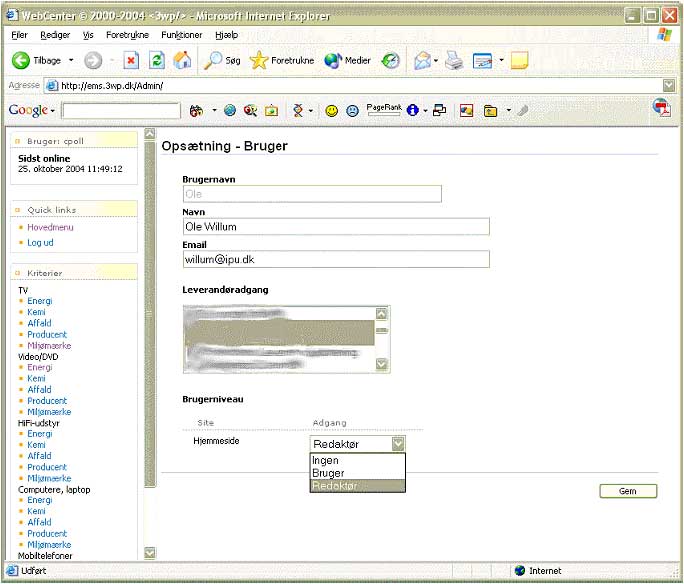Click sidebar scrollbar up arrow
The width and height of the screenshot is (684, 584).
click(x=150, y=133)
